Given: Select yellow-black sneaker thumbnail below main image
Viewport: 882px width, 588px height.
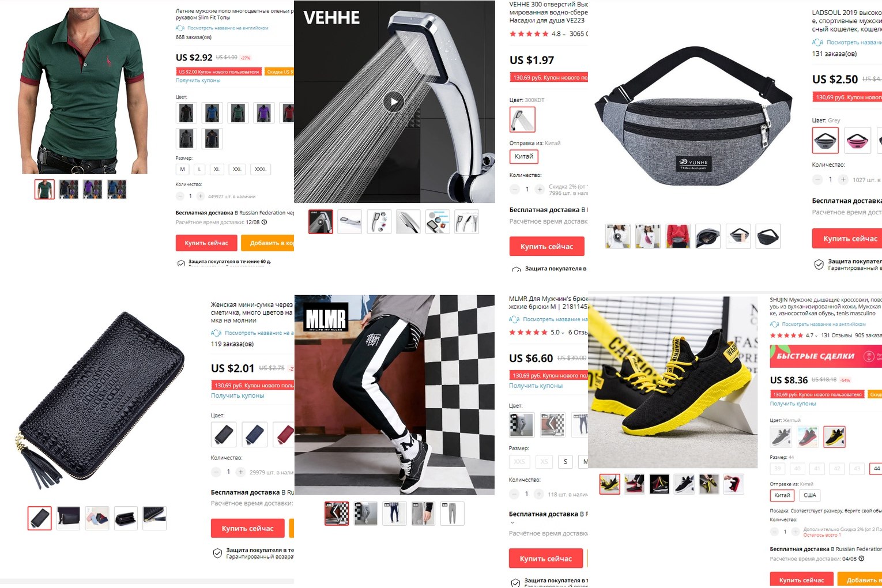Looking at the screenshot, I should pyautogui.click(x=610, y=484).
